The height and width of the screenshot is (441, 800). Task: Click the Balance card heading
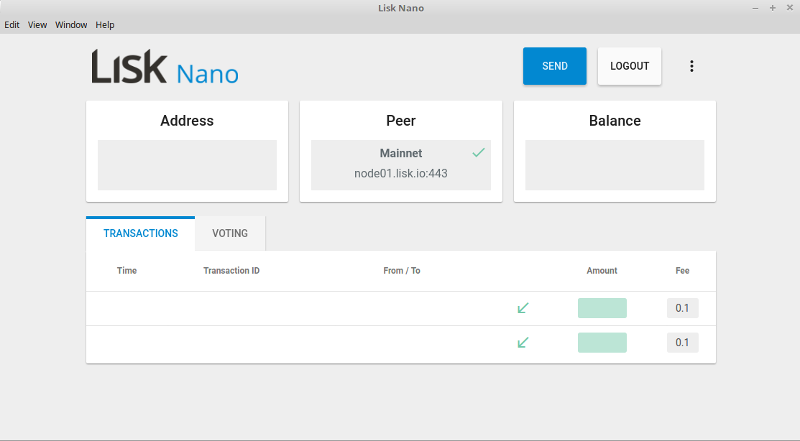tap(615, 120)
